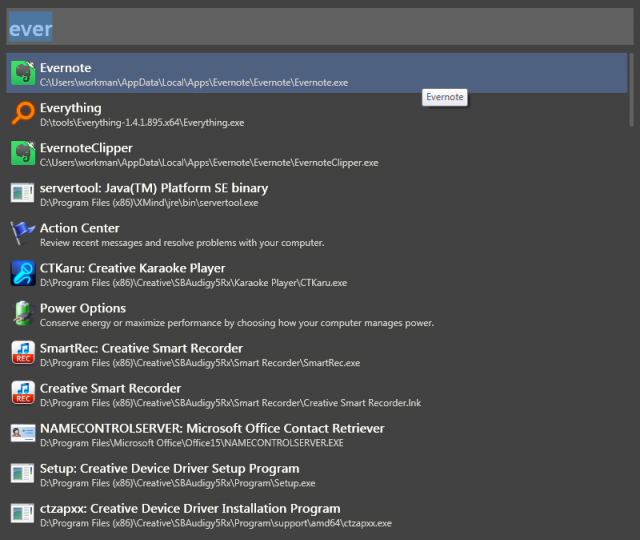Click the Everything magnifying glass icon

pos(23,113)
